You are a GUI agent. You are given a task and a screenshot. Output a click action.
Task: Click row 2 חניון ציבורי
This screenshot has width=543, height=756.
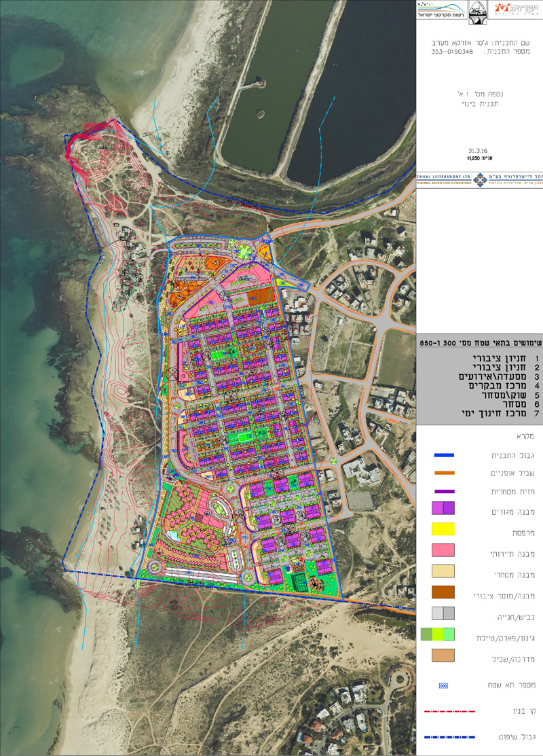pos(506,368)
